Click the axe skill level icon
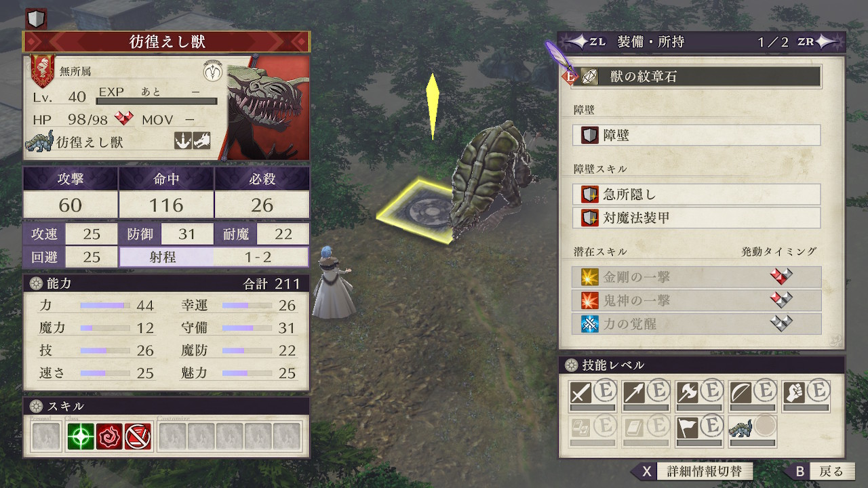This screenshot has height=488, width=868. (x=688, y=392)
